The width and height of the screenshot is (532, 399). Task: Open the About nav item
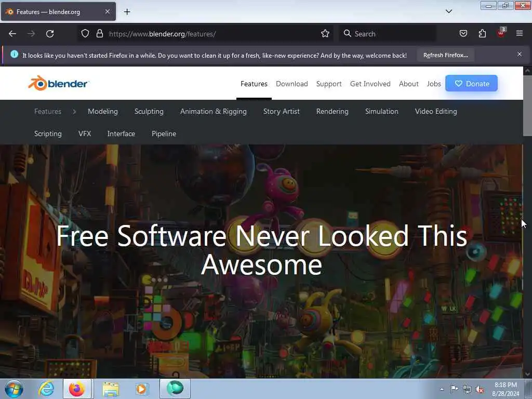point(408,84)
